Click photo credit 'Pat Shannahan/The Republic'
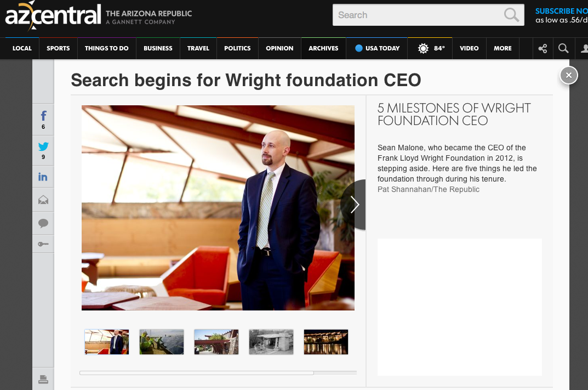The height and width of the screenshot is (390, 588). click(428, 190)
